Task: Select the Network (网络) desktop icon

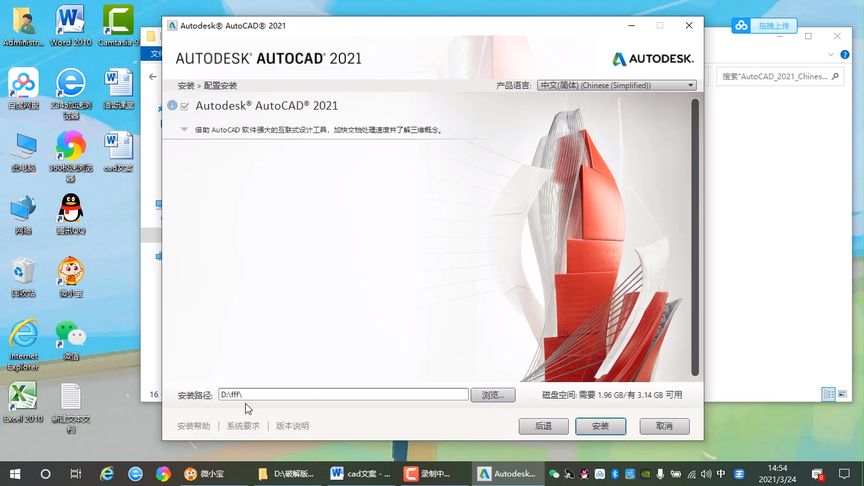Action: tap(23, 214)
